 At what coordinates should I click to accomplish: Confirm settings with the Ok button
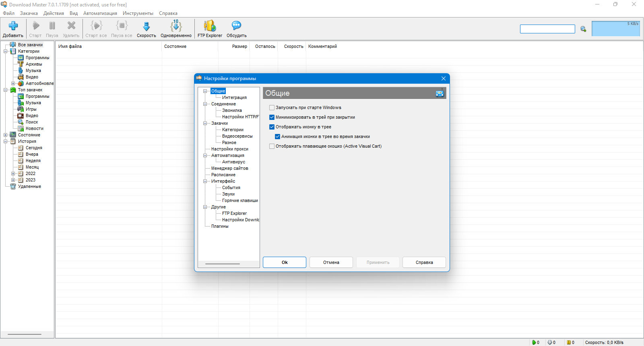(x=285, y=262)
